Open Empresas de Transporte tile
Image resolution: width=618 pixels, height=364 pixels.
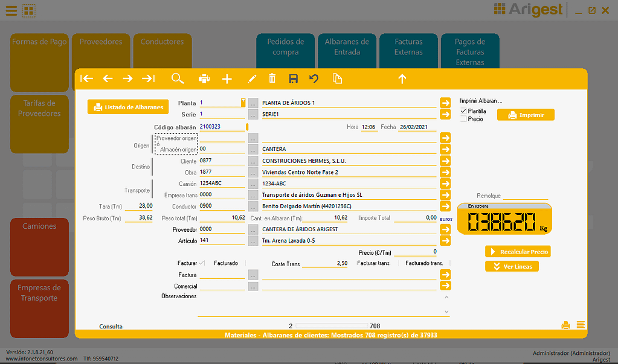pos(39,308)
